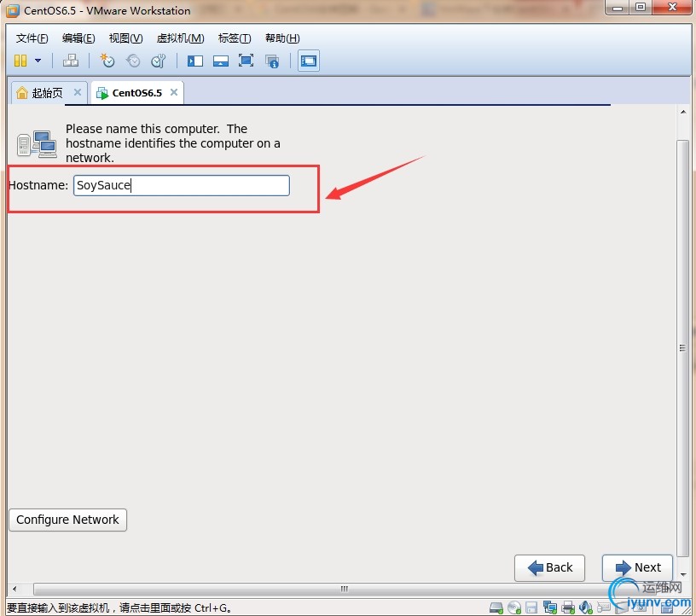This screenshot has height=616, width=696.
Task: Click the 'Hostname:' label
Action: [x=38, y=185]
